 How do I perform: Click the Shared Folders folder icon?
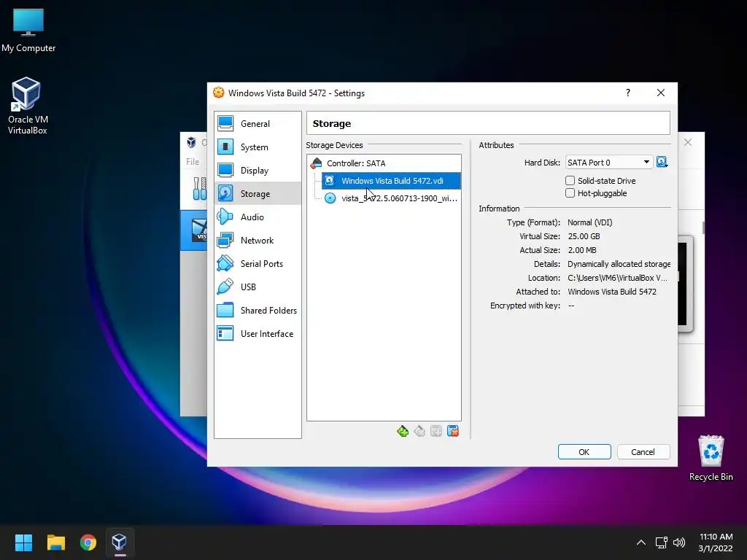(x=225, y=310)
